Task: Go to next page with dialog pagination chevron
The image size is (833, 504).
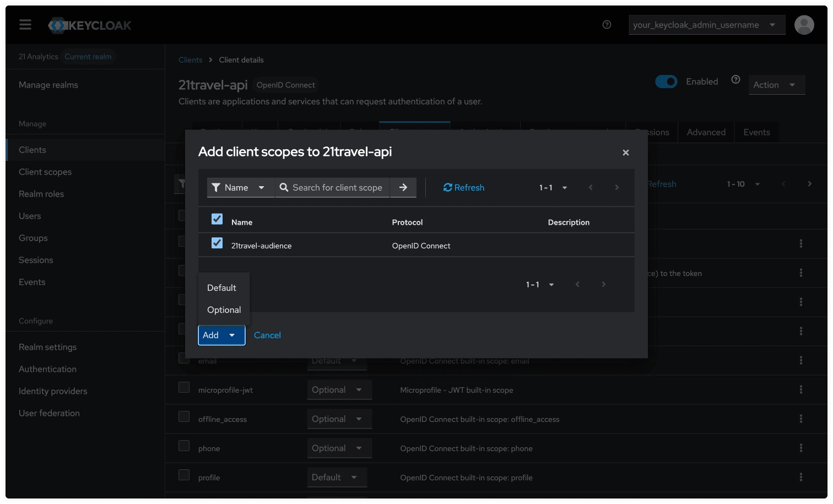Action: coord(603,284)
